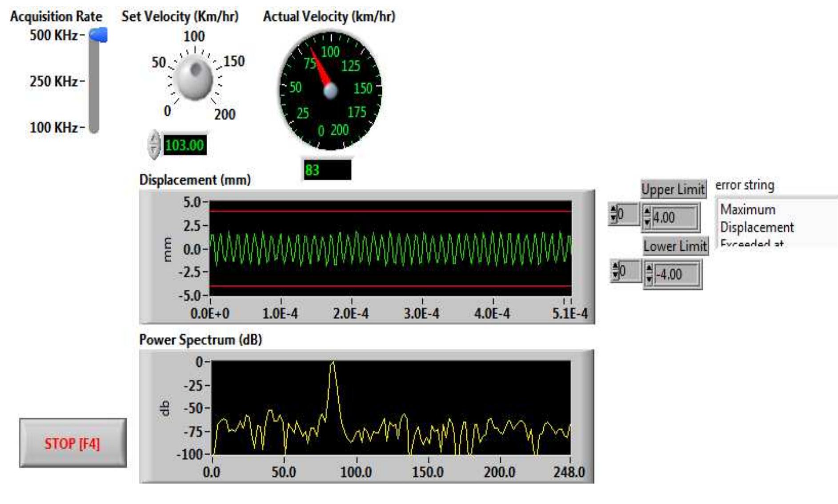Screen dimensions: 838x504
Task: Click the 100 KHz scale label
Action: pyautogui.click(x=54, y=128)
